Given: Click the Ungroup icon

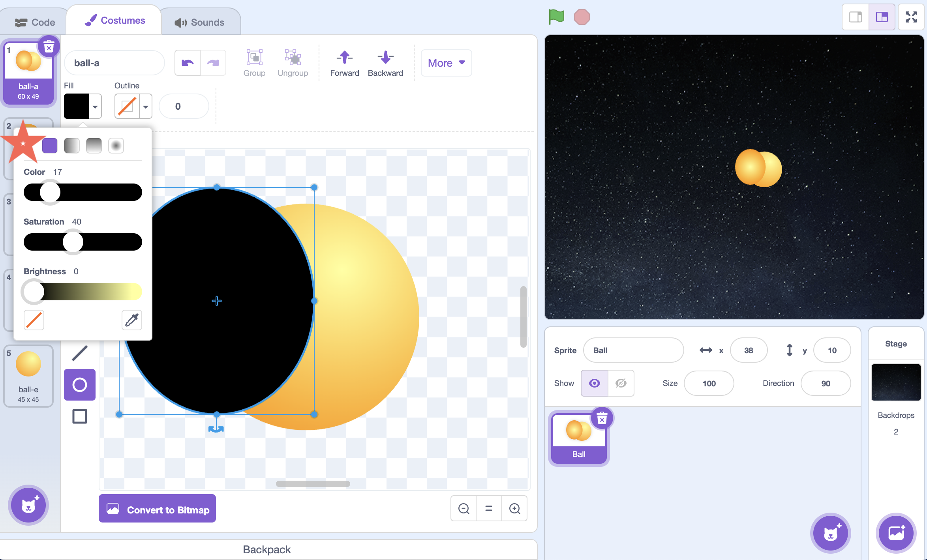Looking at the screenshot, I should pos(293,62).
